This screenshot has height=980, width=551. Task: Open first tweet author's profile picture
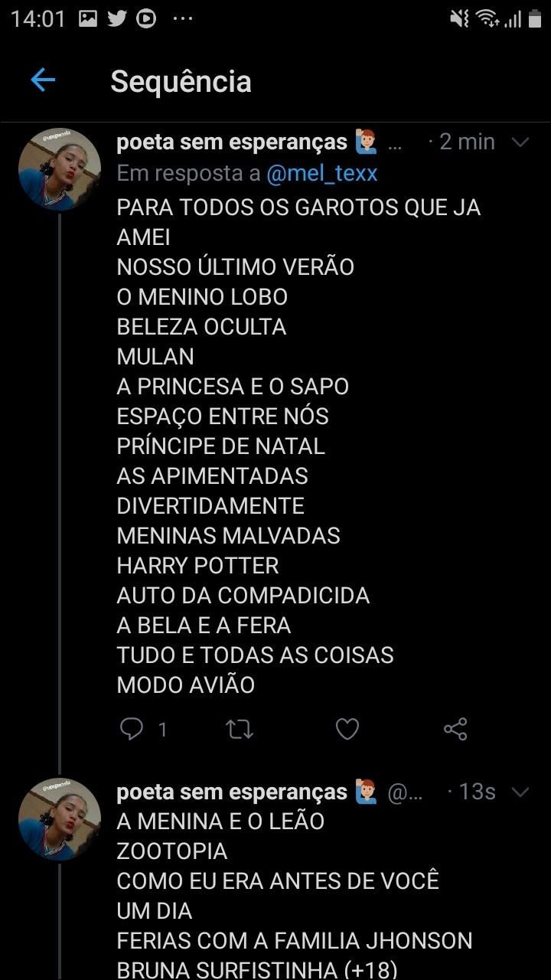60,169
